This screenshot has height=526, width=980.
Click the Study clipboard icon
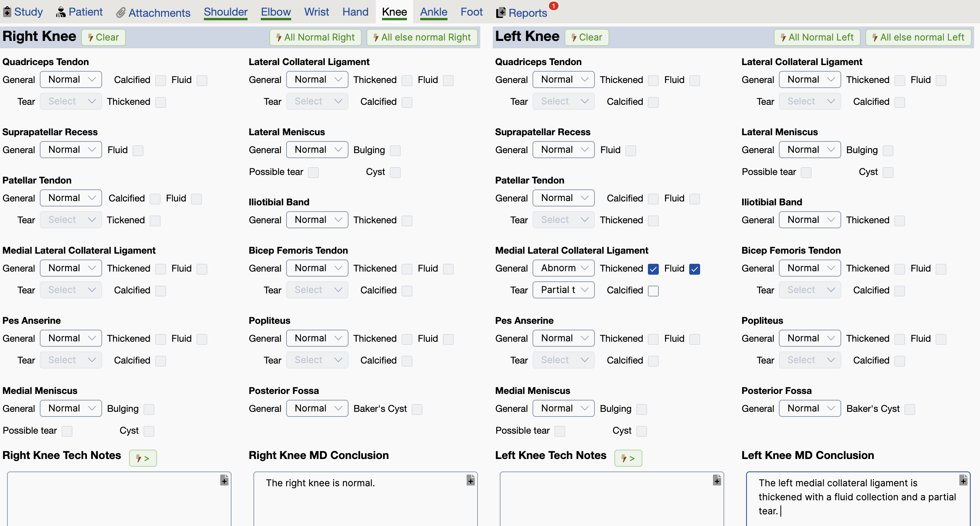pyautogui.click(x=7, y=12)
